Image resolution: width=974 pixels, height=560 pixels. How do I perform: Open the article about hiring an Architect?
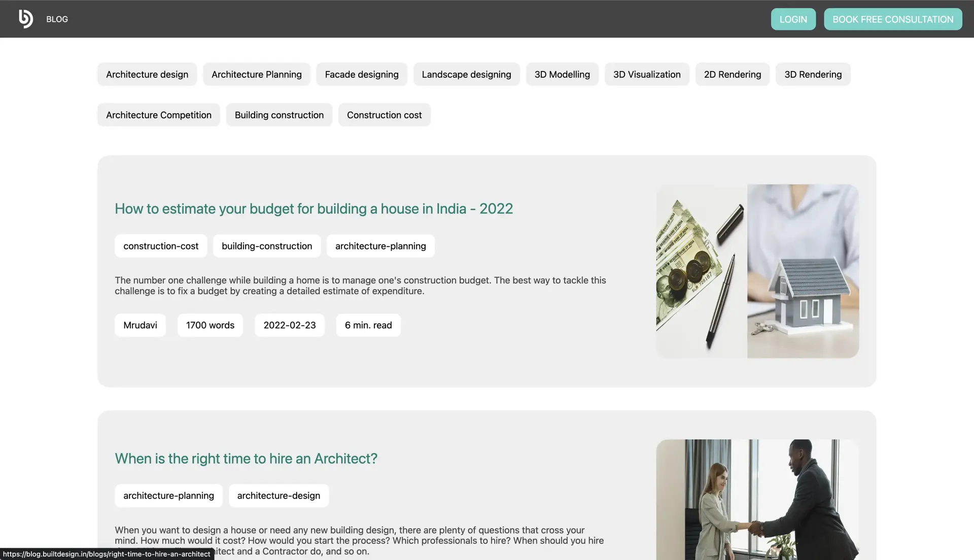pos(246,458)
